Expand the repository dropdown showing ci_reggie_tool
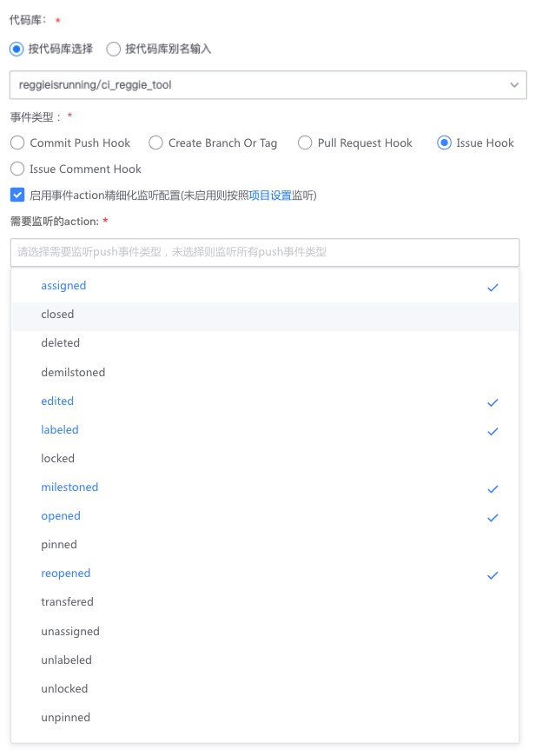The width and height of the screenshot is (542, 756). click(x=261, y=85)
